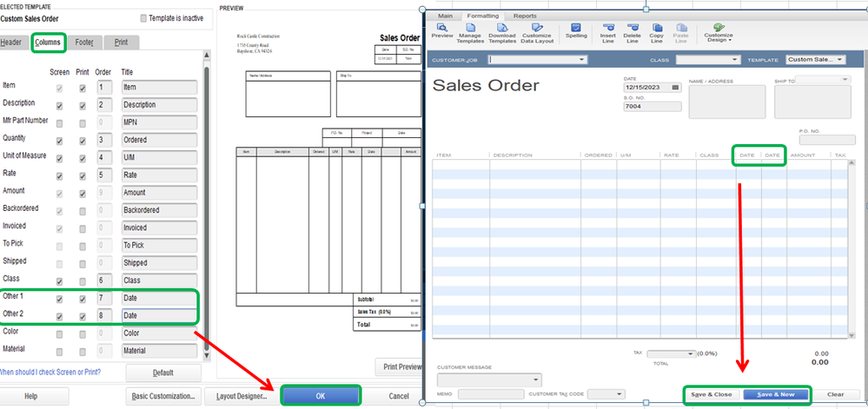
Task: Open the Template dropdown showing Custom Sale
Action: (840, 59)
